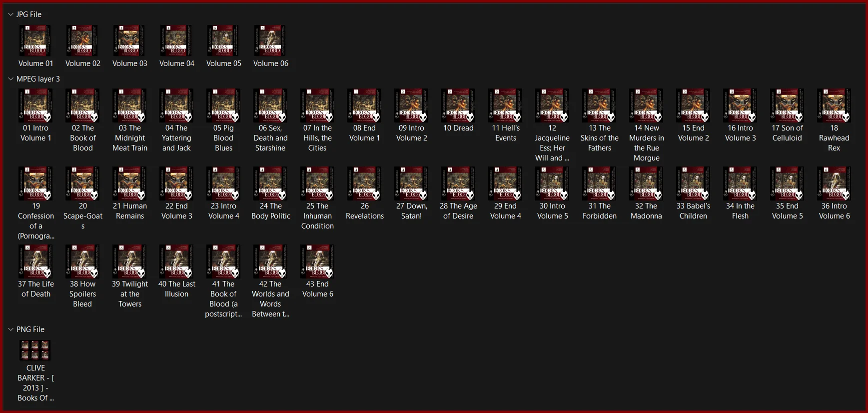Select the 04 The Yattering and Jack audio icon
868x413 pixels.
(x=176, y=105)
